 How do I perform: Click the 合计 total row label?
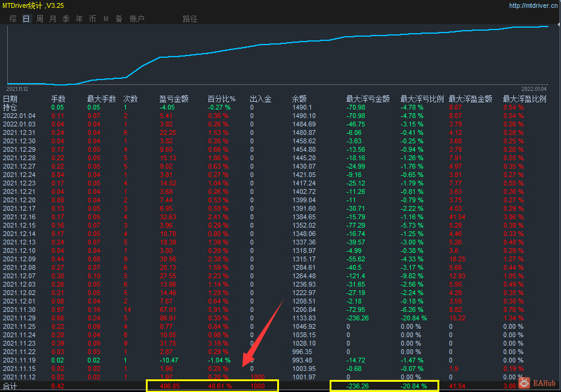tap(10, 386)
